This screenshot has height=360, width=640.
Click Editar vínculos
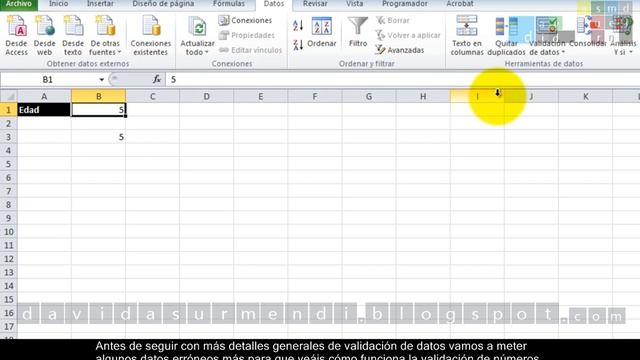251,50
